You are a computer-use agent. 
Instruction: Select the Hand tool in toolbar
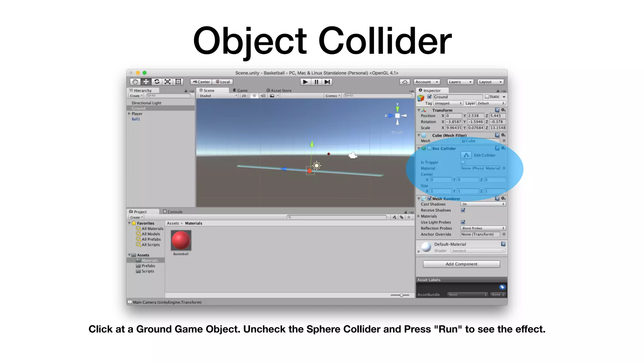click(135, 82)
